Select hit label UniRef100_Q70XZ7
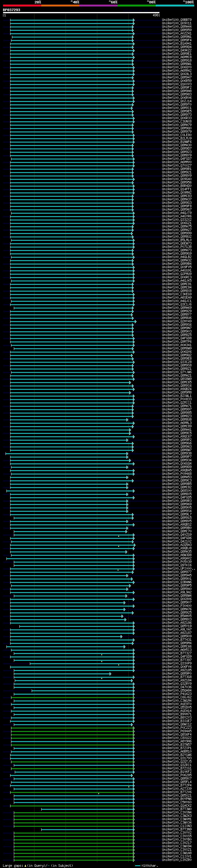Image resolution: width=197 pixels, height=868 pixels. pyautogui.click(x=176, y=165)
